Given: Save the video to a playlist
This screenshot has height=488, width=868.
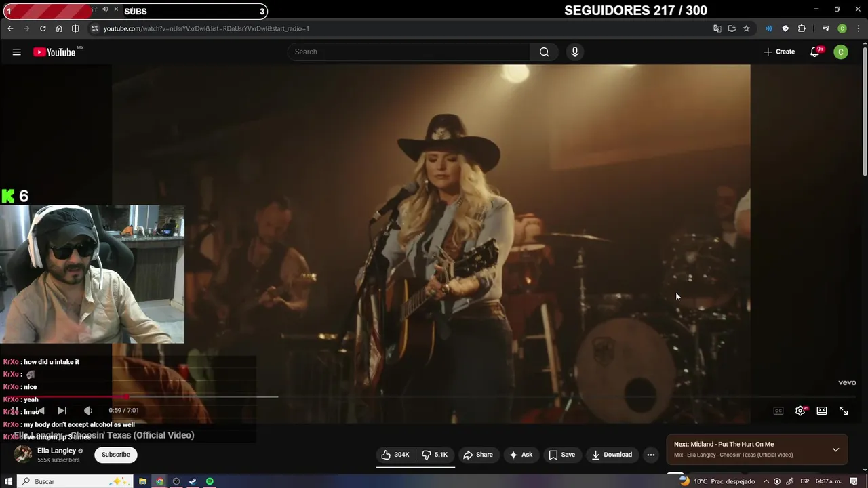Looking at the screenshot, I should 561,455.
